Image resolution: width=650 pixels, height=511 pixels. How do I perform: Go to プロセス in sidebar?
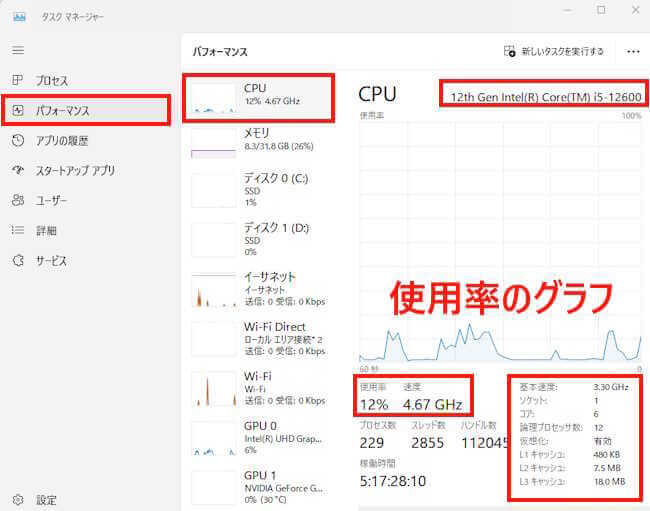tap(86, 80)
